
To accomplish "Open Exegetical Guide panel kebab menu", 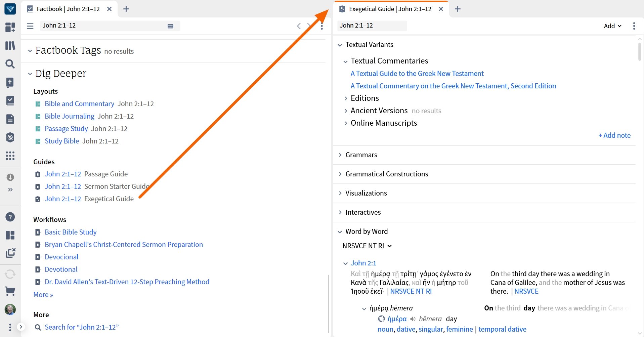I will [x=634, y=26].
